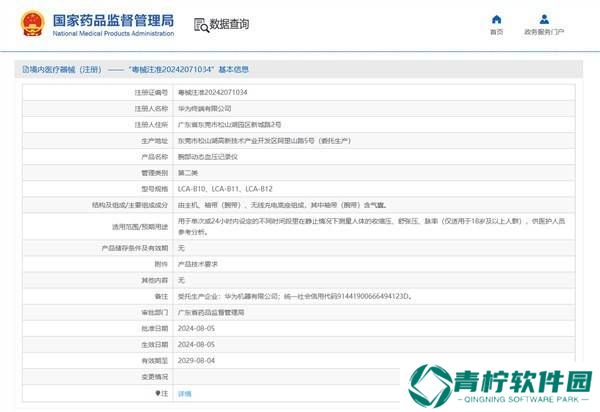Click the 变更情况 label

[155, 376]
